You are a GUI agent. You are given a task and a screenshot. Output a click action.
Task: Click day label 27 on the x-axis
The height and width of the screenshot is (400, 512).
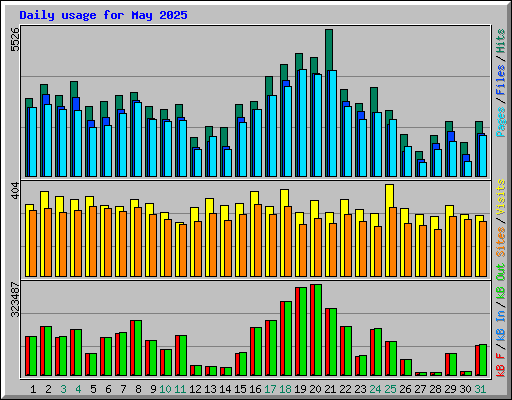(x=420, y=389)
